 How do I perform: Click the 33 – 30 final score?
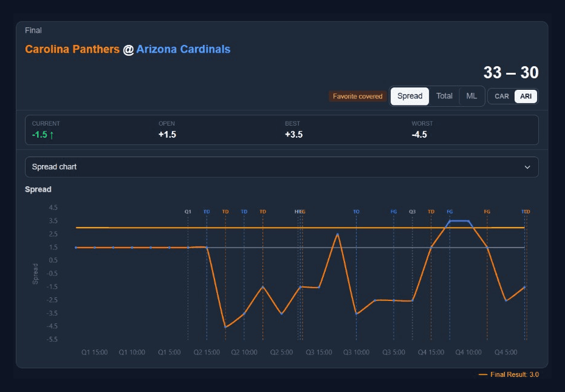510,72
